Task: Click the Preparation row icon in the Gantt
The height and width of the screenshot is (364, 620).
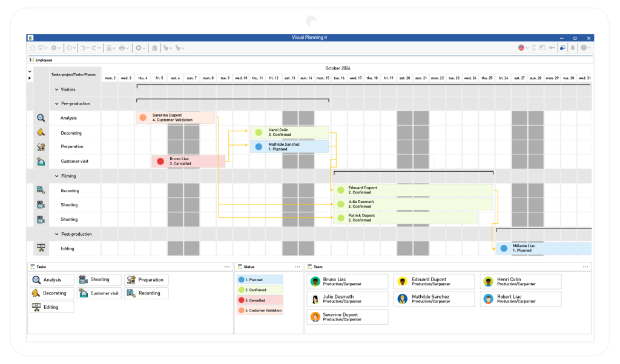Action: pos(41,147)
